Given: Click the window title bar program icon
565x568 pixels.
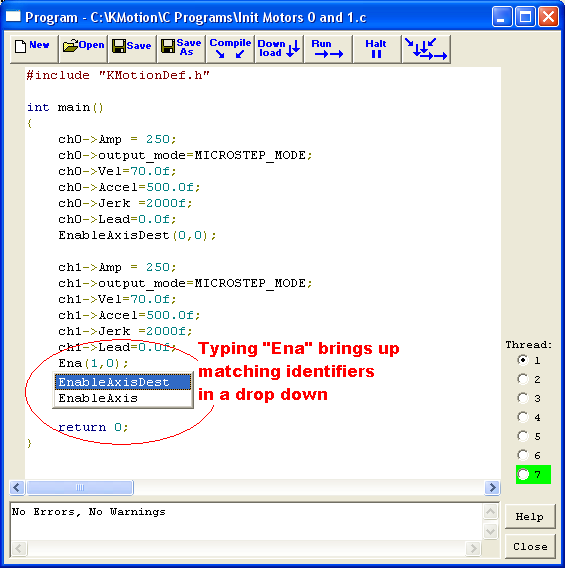Looking at the screenshot, I should tap(13, 16).
